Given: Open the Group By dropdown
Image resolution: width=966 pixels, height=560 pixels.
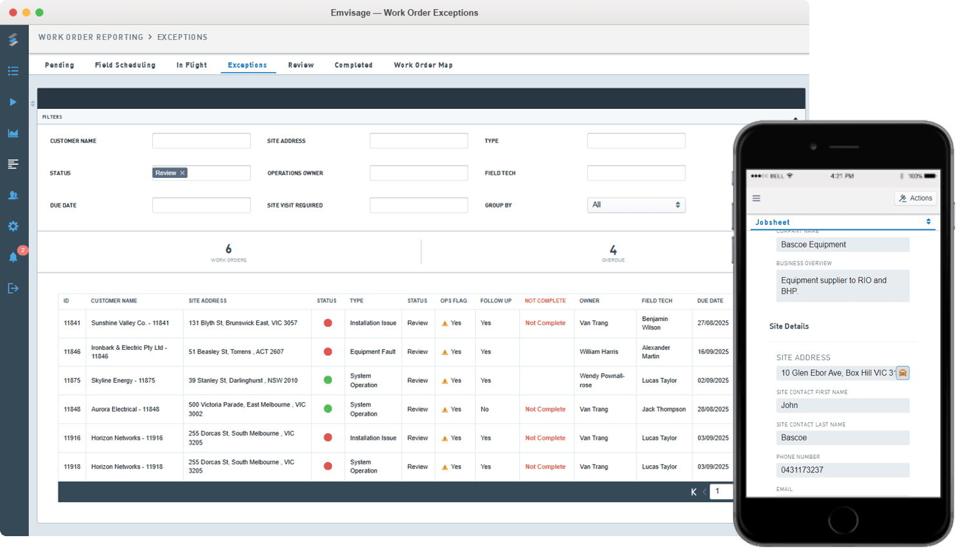Looking at the screenshot, I should 636,205.
